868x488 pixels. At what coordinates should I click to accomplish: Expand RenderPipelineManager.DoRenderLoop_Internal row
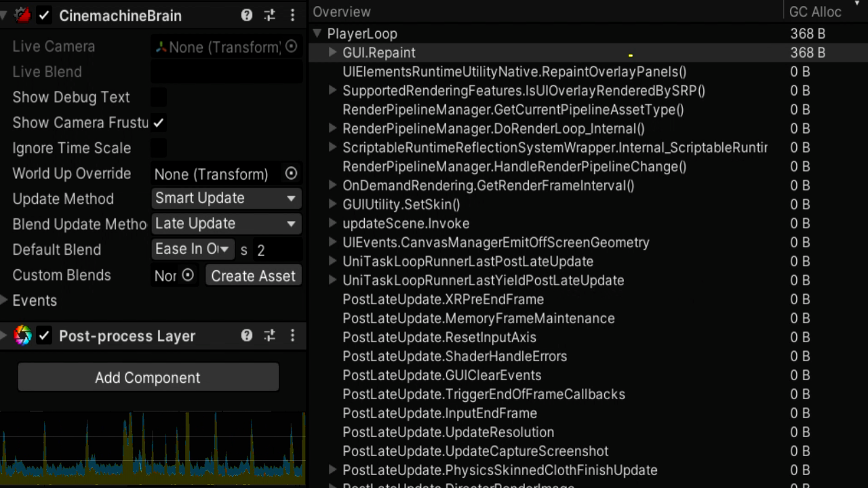tap(332, 128)
